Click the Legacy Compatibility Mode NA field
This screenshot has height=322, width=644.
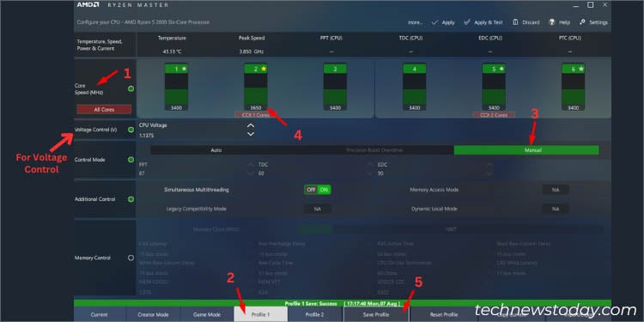[x=317, y=209]
